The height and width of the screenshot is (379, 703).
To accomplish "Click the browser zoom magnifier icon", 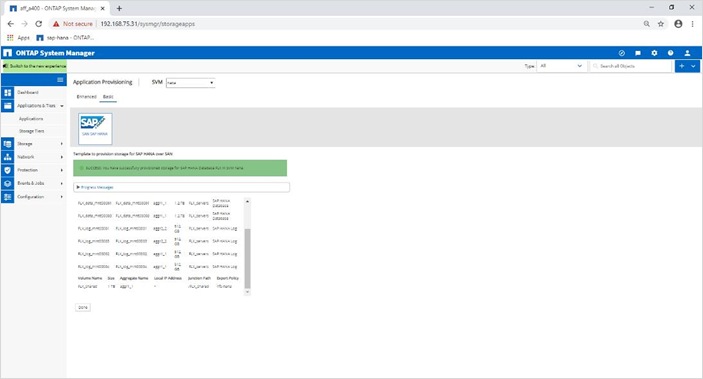I will tap(647, 24).
